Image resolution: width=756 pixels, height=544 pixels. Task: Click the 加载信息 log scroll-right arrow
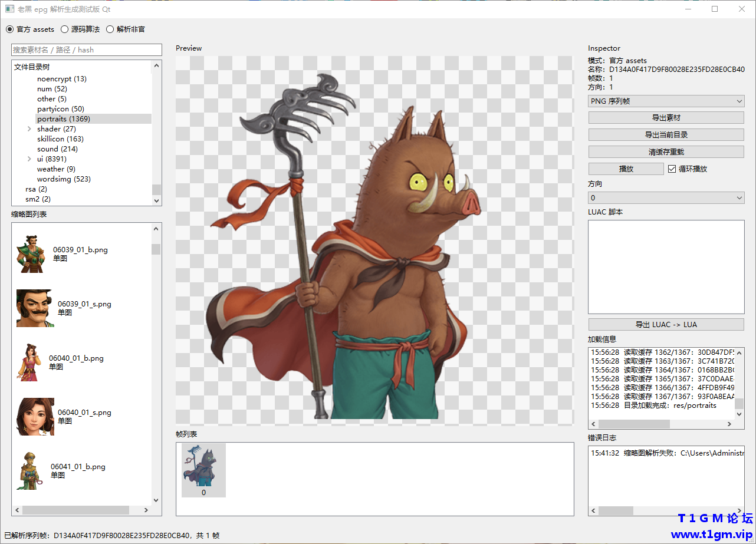point(729,424)
